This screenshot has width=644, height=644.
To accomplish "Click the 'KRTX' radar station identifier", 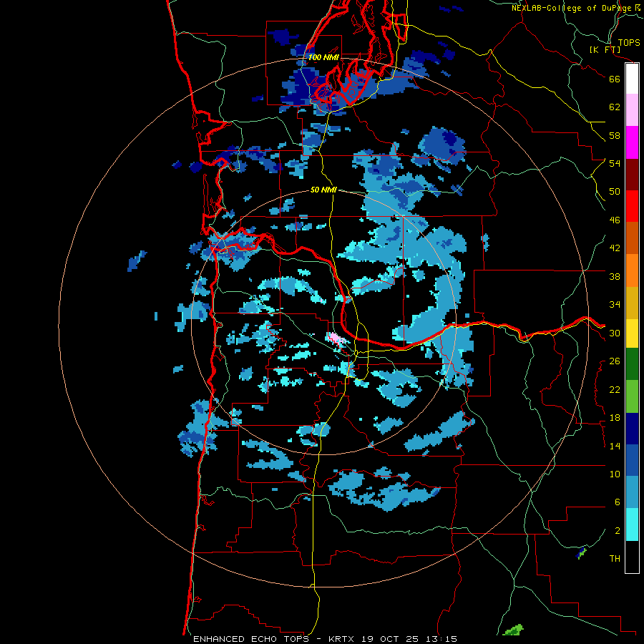I will [343, 639].
